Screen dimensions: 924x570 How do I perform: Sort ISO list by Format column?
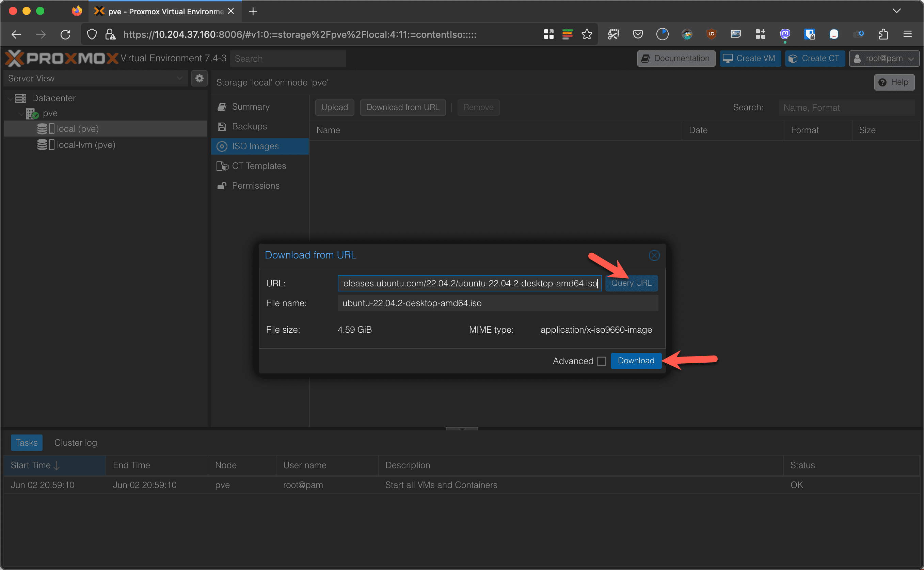point(818,130)
